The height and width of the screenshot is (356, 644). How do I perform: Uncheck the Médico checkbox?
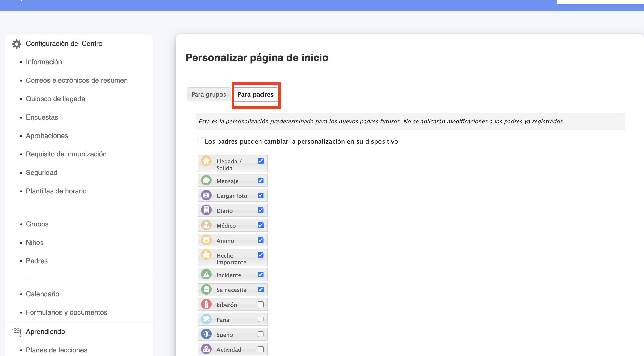coord(260,225)
